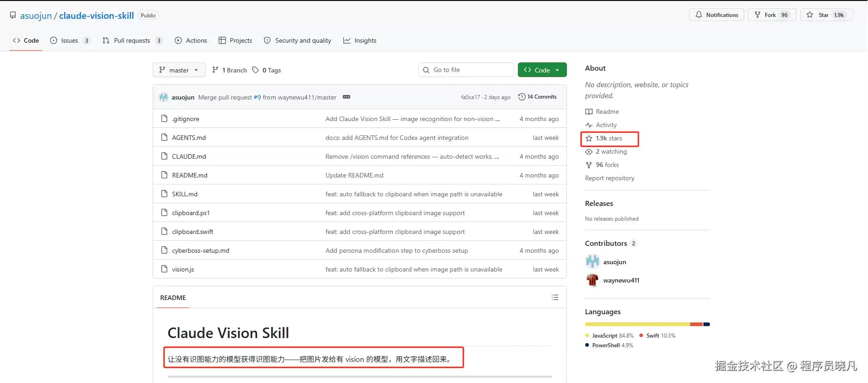Open the claude-vision-skill repository link
Image resolution: width=868 pixels, height=383 pixels.
tap(96, 16)
